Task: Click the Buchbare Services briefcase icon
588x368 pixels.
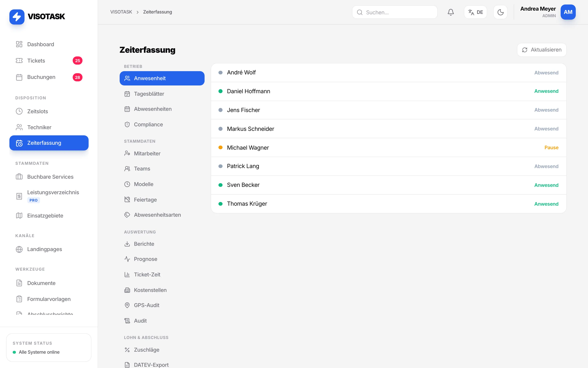Action: point(19,177)
